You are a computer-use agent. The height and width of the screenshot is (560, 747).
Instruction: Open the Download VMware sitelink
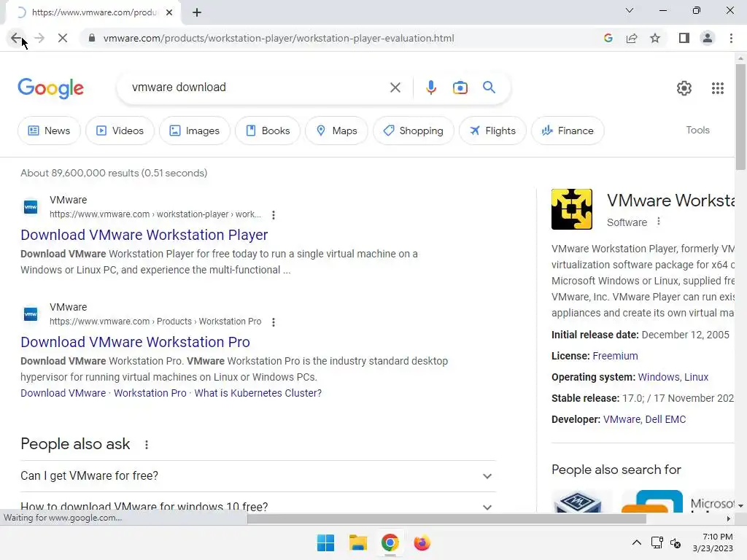(63, 393)
